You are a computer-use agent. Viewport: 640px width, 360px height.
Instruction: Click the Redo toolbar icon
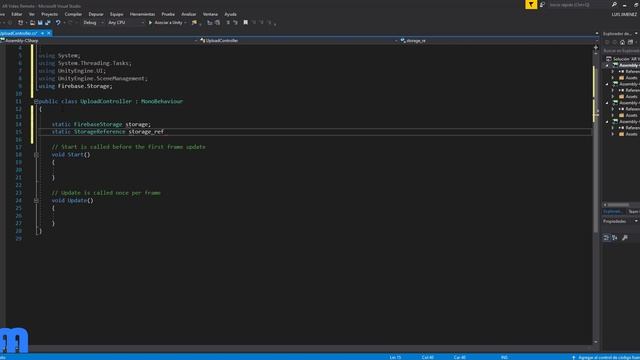point(70,22)
